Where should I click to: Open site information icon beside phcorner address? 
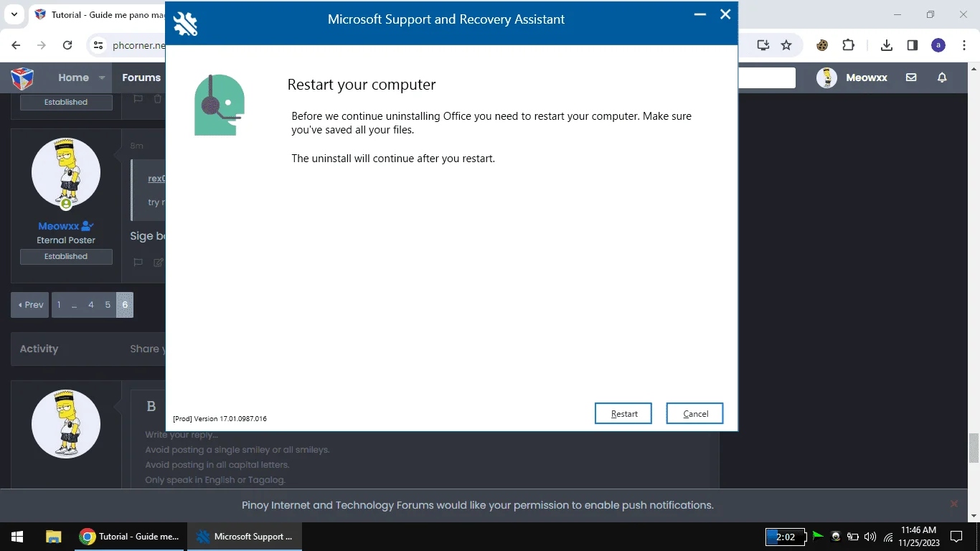(98, 45)
